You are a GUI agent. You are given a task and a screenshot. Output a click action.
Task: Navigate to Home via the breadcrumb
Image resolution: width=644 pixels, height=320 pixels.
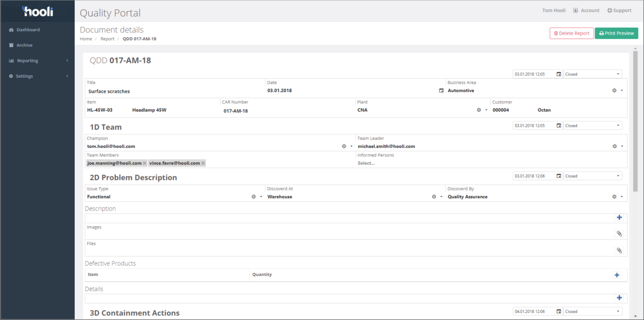point(86,38)
